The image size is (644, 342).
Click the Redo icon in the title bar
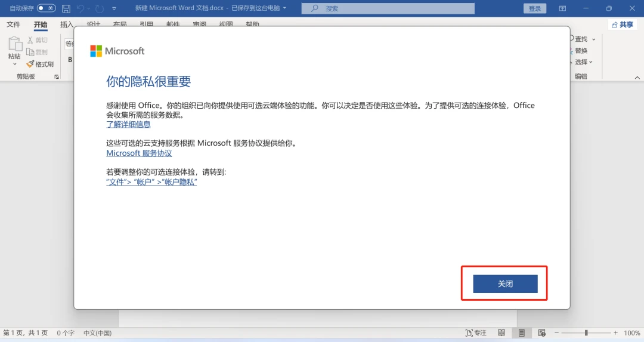tap(100, 8)
